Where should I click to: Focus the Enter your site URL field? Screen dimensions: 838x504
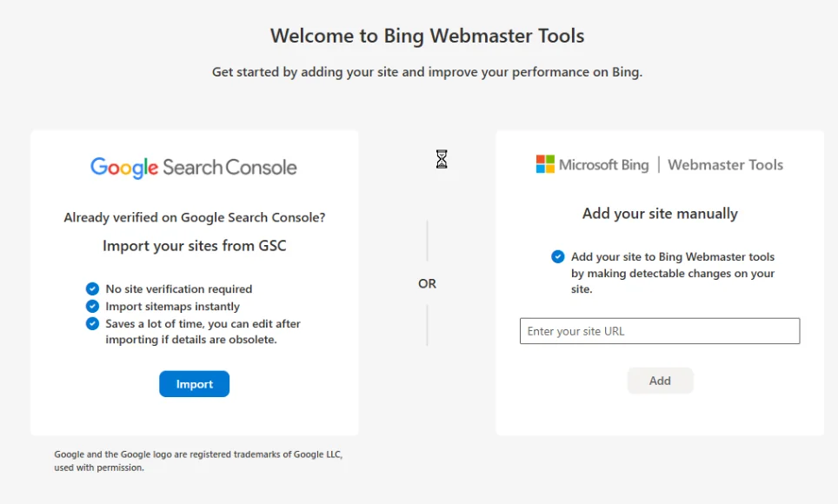pos(659,331)
